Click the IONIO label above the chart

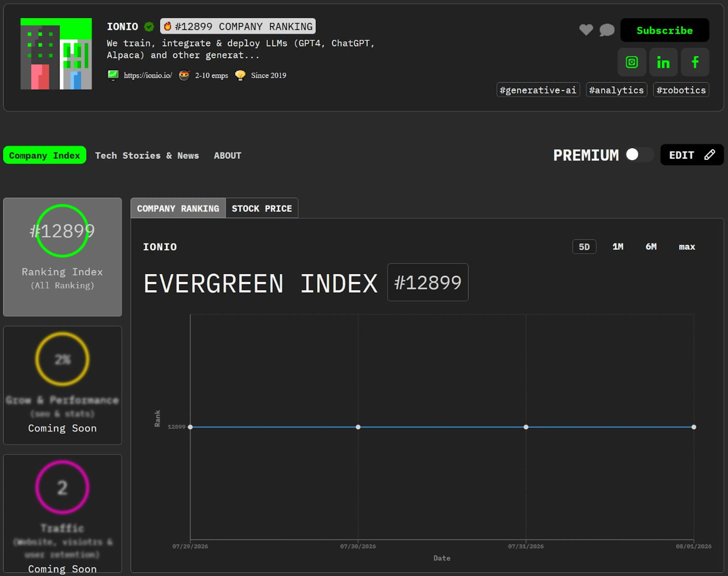pyautogui.click(x=160, y=247)
